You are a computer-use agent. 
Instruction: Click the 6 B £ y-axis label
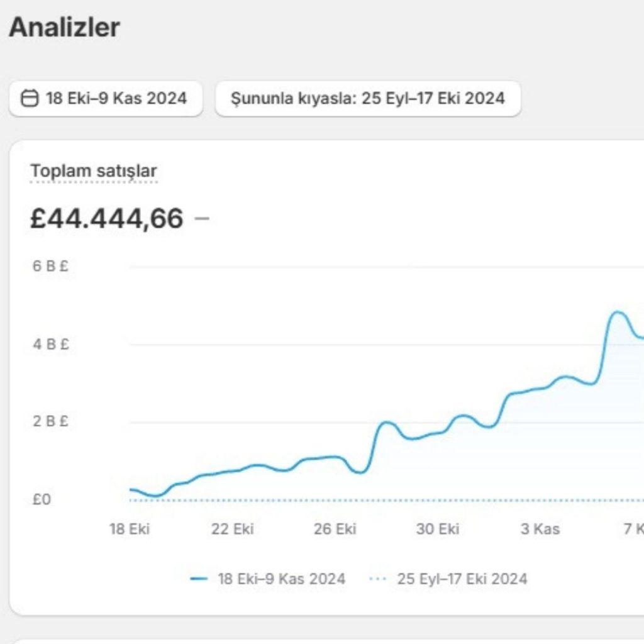click(x=50, y=266)
